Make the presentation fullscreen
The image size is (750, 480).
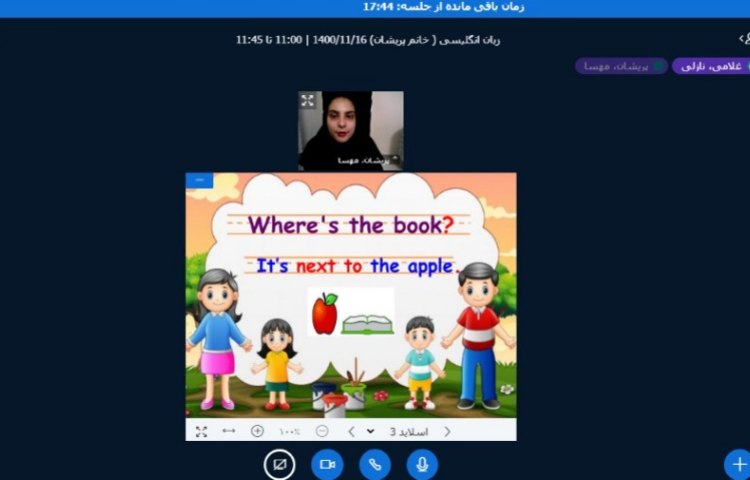[201, 431]
